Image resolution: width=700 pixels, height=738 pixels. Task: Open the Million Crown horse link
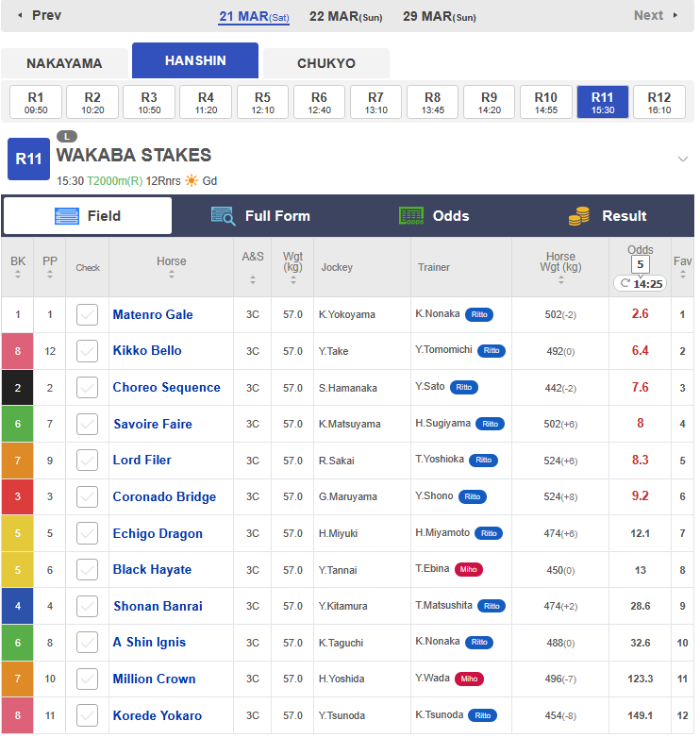[155, 679]
